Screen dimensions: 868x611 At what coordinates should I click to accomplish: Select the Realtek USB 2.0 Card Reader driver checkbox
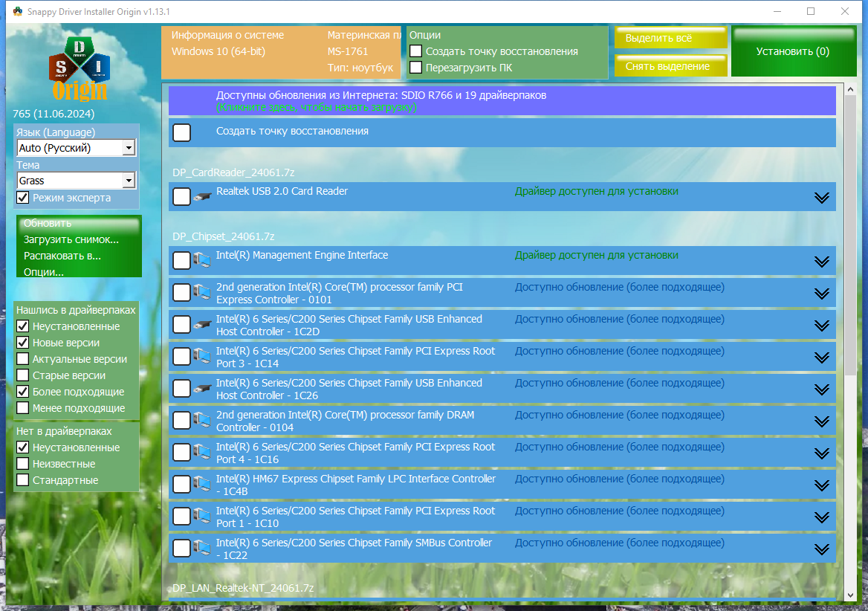pos(181,196)
